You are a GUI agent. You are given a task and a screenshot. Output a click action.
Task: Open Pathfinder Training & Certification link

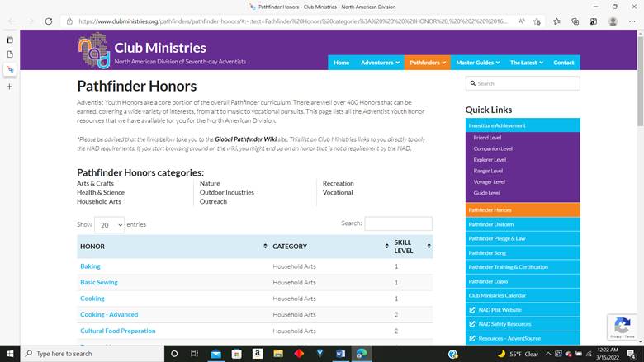click(523, 267)
